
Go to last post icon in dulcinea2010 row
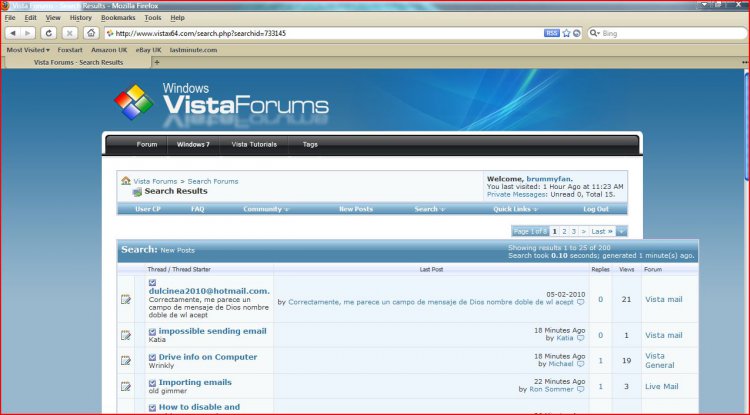(581, 302)
